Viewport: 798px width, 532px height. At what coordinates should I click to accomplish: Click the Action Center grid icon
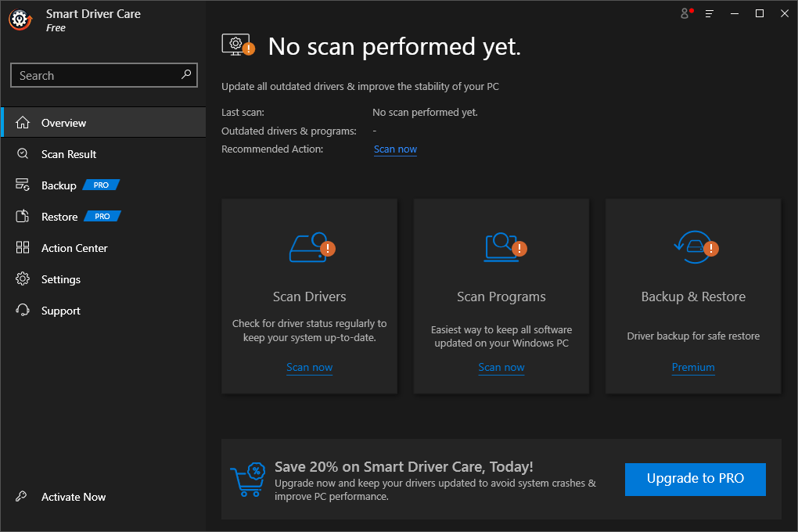tap(23, 248)
